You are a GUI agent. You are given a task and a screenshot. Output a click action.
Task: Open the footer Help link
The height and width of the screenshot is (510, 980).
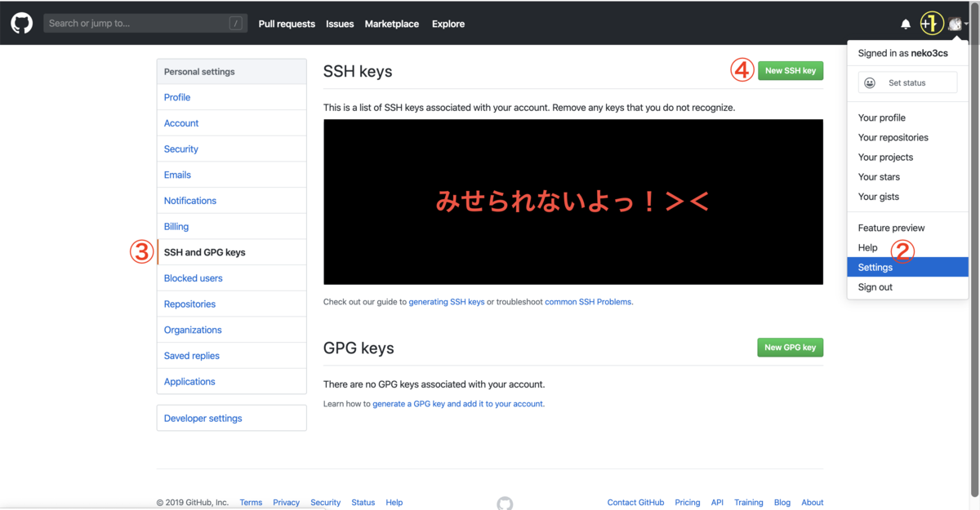(394, 503)
